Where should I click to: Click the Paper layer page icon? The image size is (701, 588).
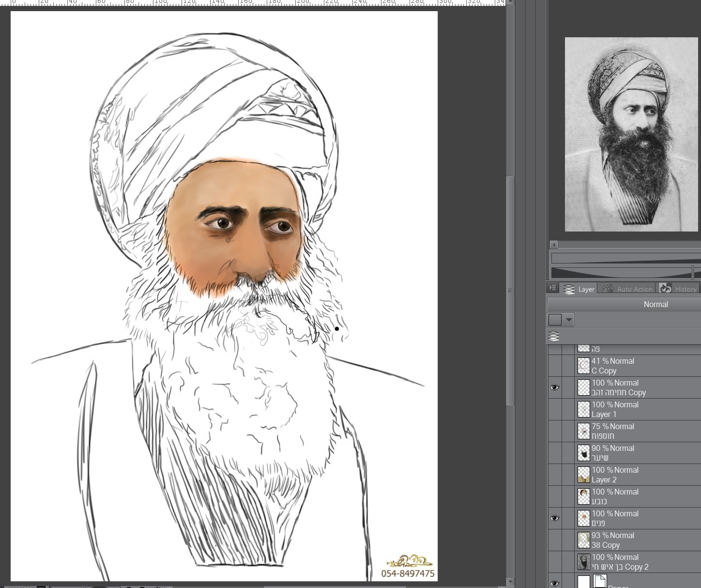(600, 581)
